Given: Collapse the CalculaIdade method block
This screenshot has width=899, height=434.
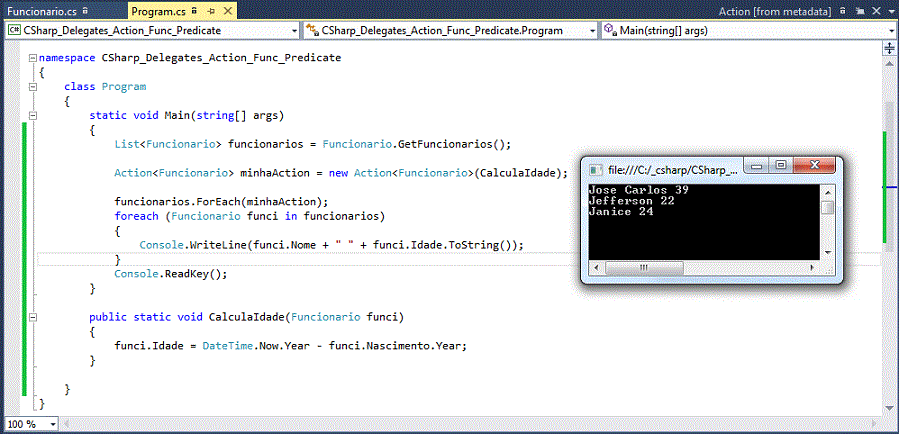Looking at the screenshot, I should click(33, 316).
